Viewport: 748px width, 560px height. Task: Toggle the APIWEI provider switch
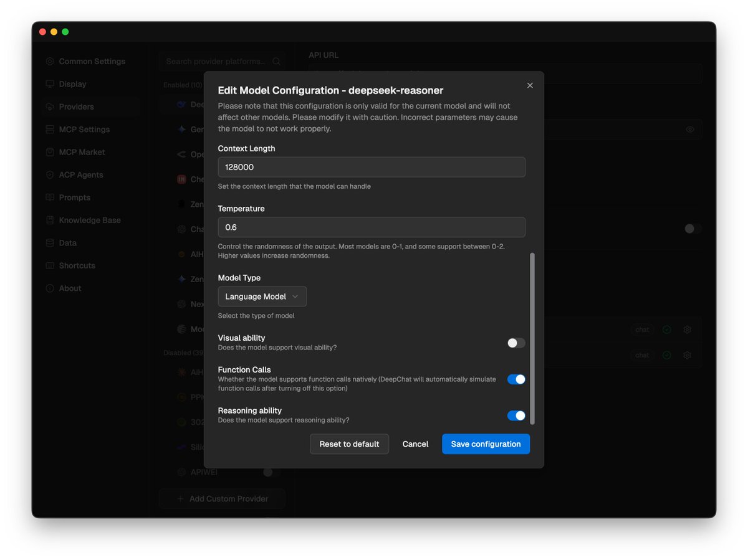[271, 472]
